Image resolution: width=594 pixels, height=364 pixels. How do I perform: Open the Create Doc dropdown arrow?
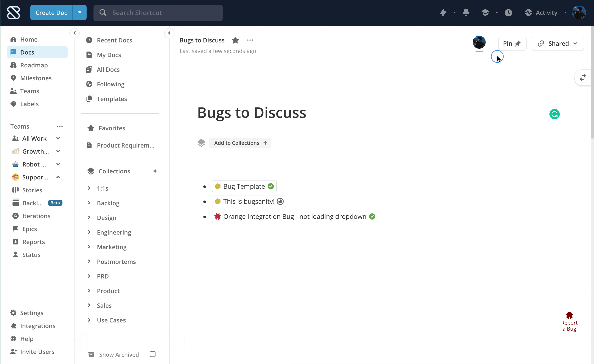point(79,12)
